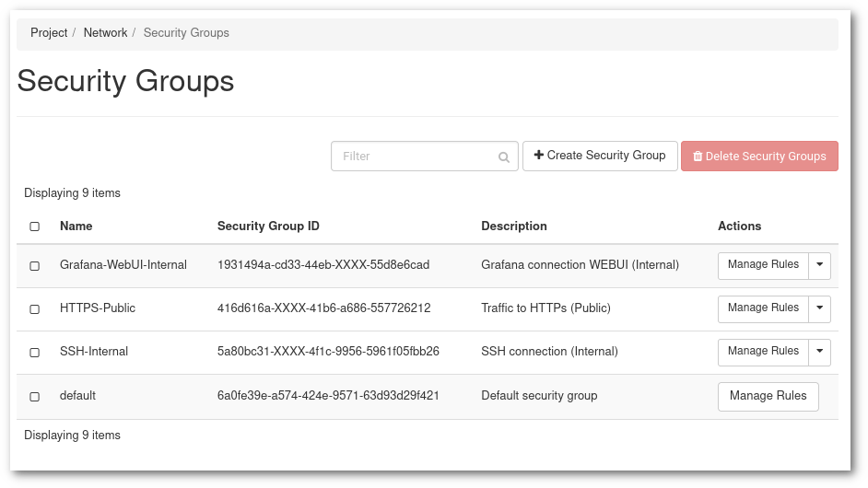Open Manage Rules for HTTPS-Public

click(x=763, y=308)
